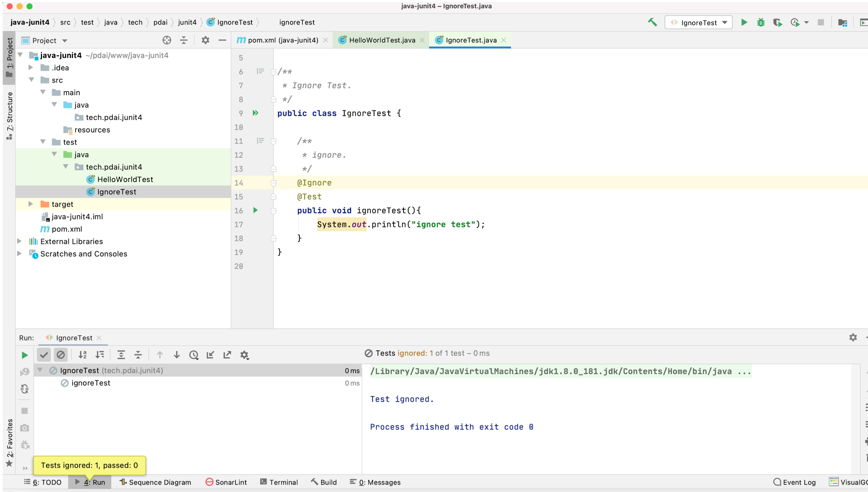This screenshot has width=868, height=492.
Task: Open test runner settings gear
Action: coord(244,355)
